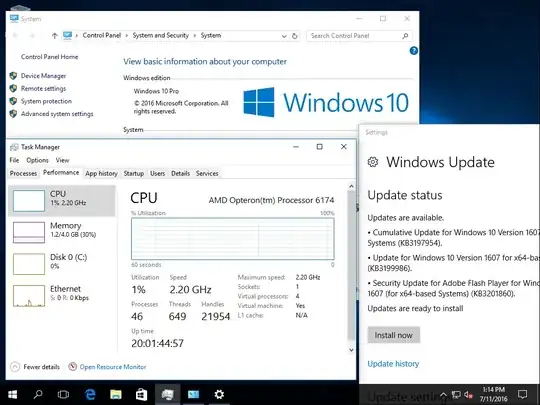
Task: Expand the chevron after System and Security breadcrumb
Action: (x=195, y=36)
